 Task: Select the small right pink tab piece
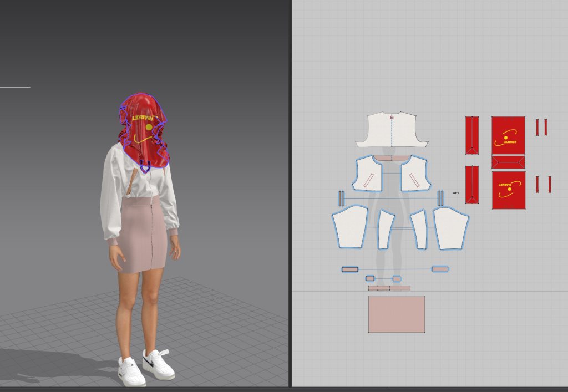click(x=397, y=278)
